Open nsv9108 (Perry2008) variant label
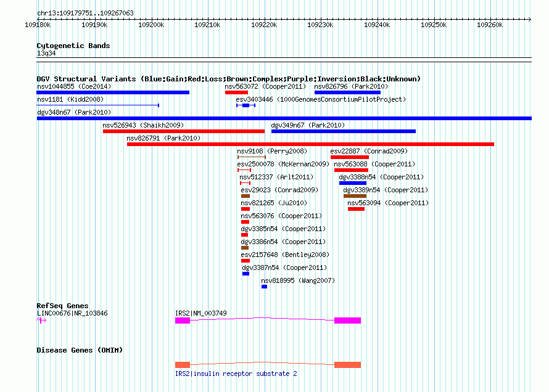Image resolution: width=549 pixels, height=392 pixels. tap(272, 151)
